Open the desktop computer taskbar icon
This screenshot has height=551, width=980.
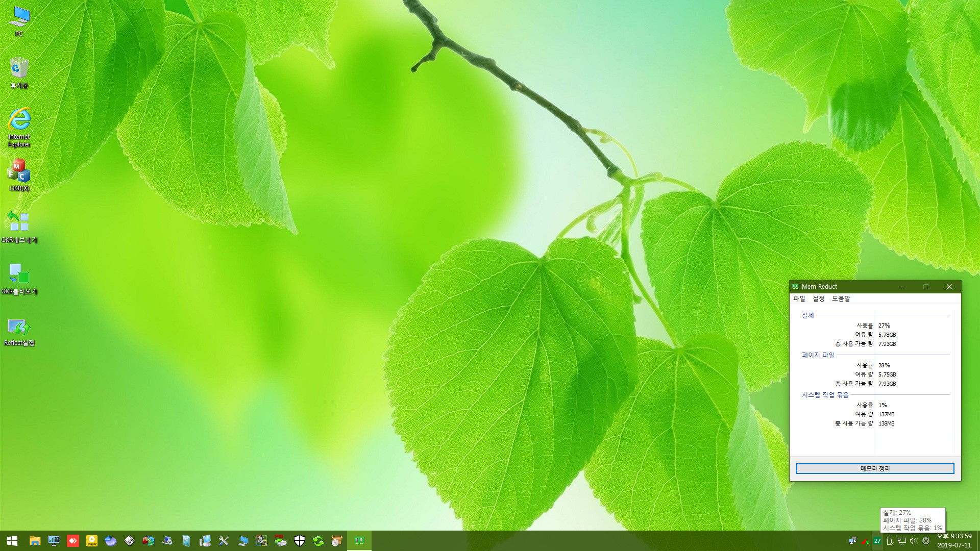click(205, 541)
